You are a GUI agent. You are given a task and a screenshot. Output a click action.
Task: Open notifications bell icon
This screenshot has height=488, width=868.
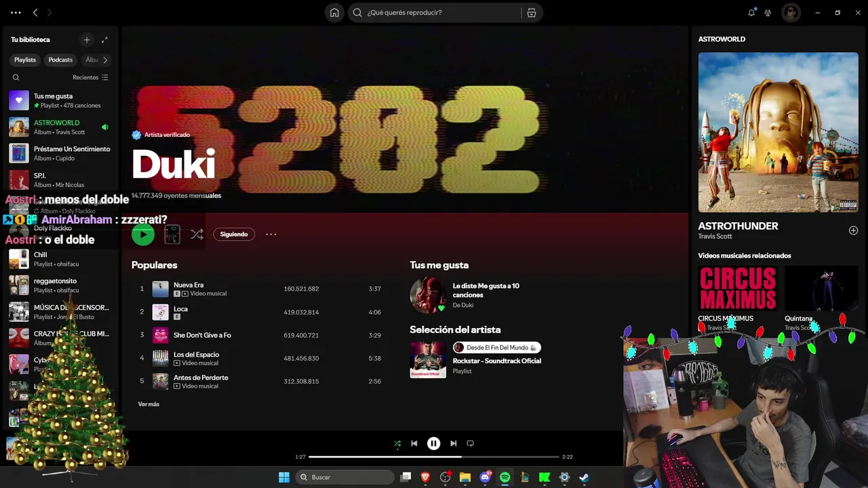(751, 12)
